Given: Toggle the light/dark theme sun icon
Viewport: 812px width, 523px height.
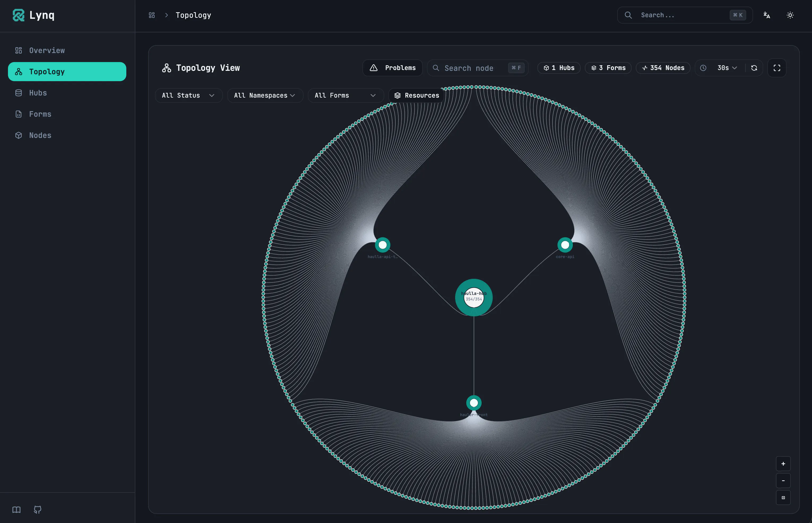Looking at the screenshot, I should click(790, 15).
